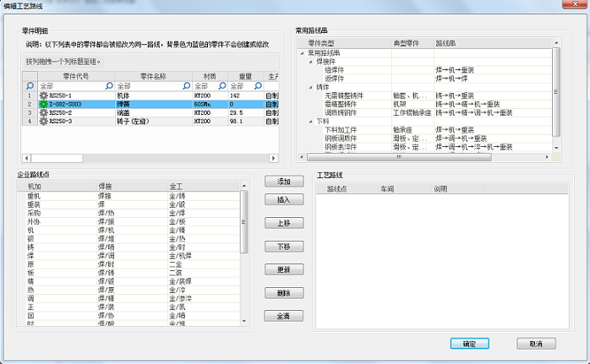This screenshot has height=364, width=590.
Task: Click the 企业路线点 scrollbar down arrow
Action: pyautogui.click(x=244, y=321)
